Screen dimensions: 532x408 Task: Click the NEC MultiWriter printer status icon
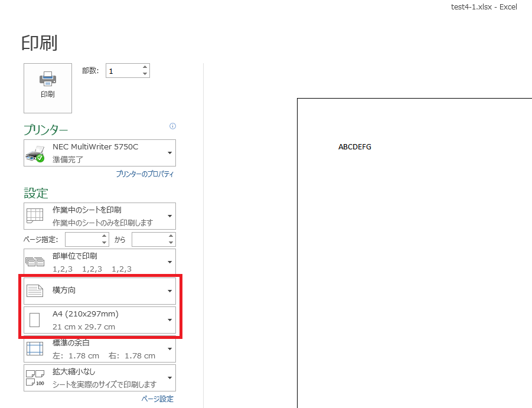tap(35, 154)
